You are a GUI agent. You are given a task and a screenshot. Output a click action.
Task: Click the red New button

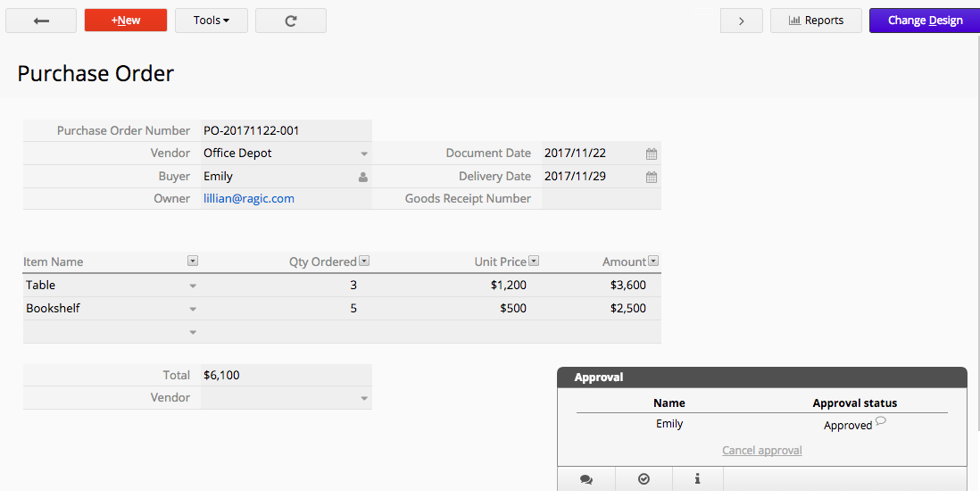click(x=126, y=21)
